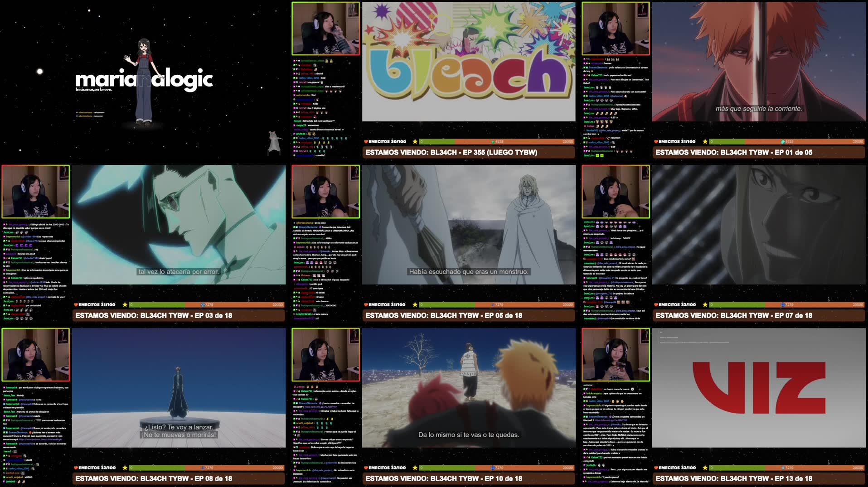This screenshot has width=868, height=487.
Task: Click the heart icon above the EP 13 de 18 banner
Action: [x=656, y=468]
